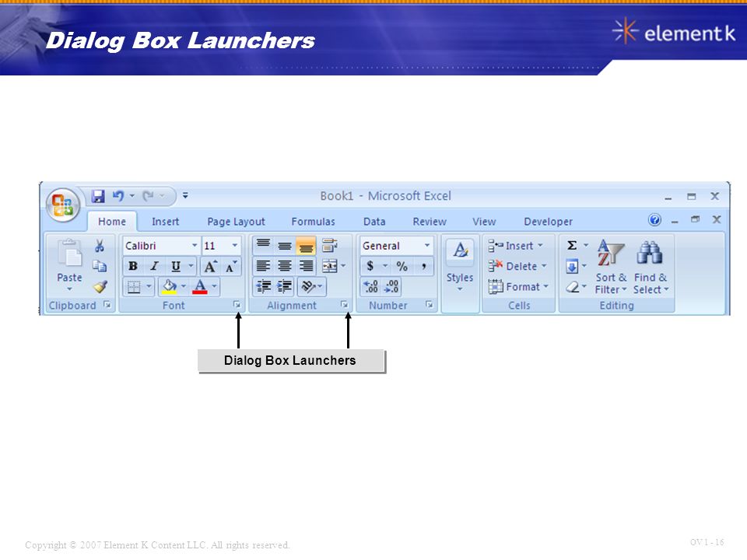Toggle the highlighted Bottom Align button
The image size is (747, 560).
coord(305,246)
